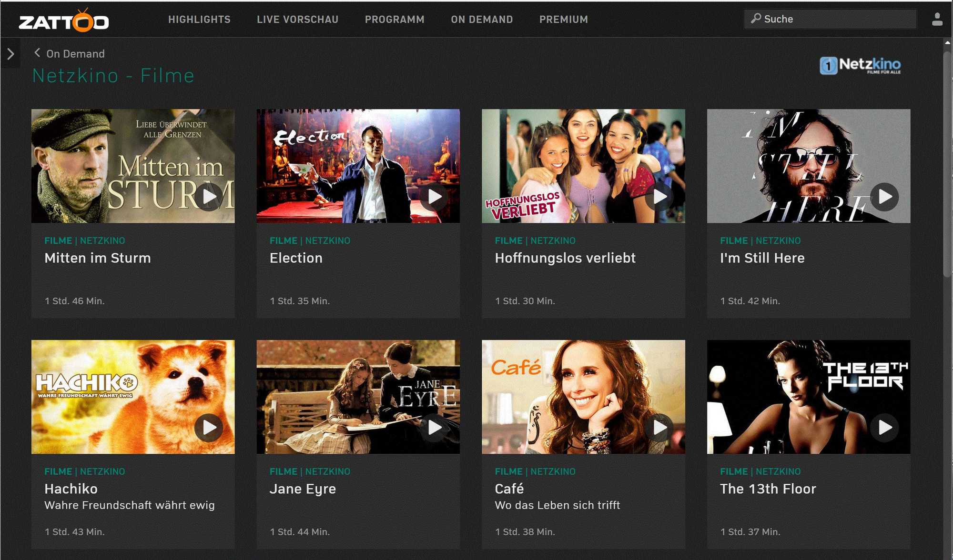
Task: Click The 13th Floor poster
Action: coord(809,397)
